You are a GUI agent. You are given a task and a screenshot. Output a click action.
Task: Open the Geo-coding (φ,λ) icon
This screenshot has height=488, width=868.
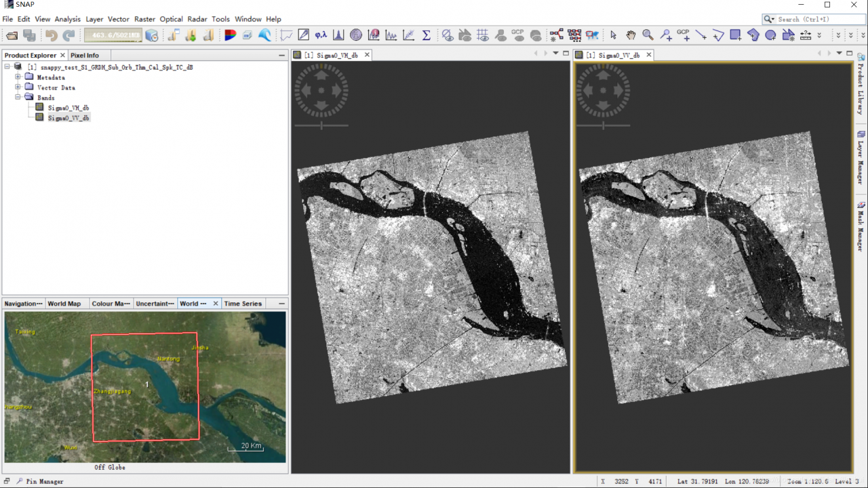click(x=321, y=35)
